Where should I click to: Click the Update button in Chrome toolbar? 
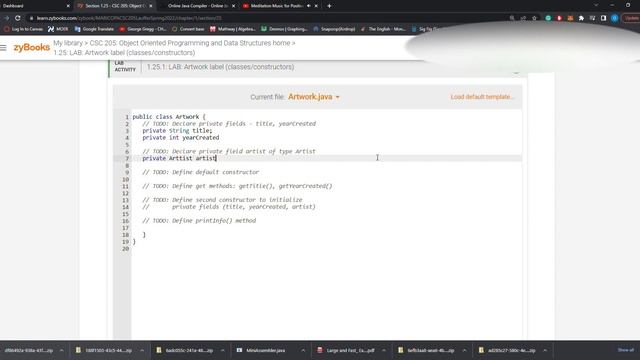tap(631, 18)
